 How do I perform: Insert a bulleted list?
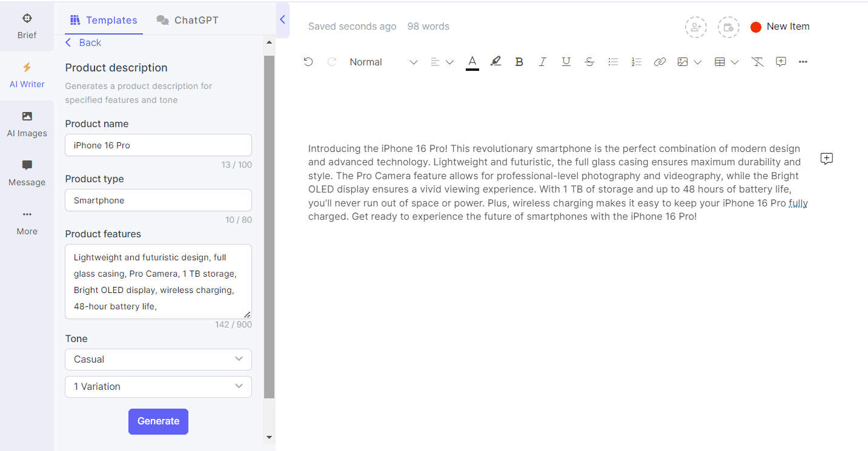tap(613, 62)
